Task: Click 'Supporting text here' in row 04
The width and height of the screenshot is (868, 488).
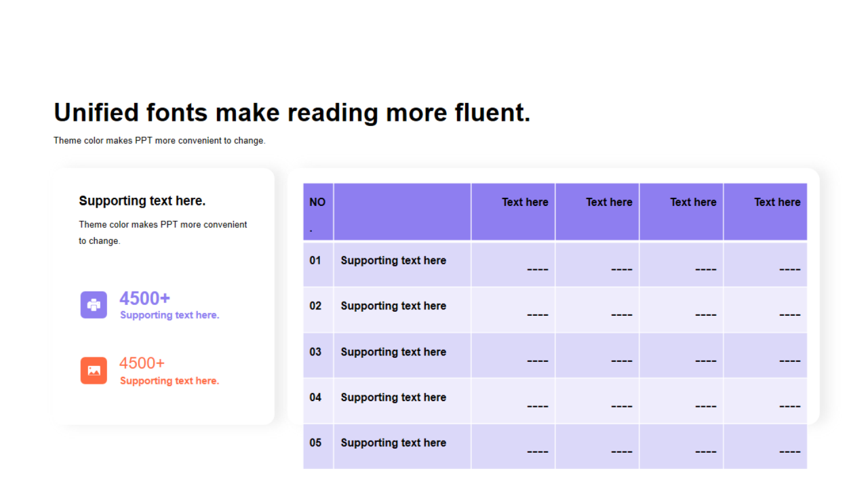Action: point(393,397)
